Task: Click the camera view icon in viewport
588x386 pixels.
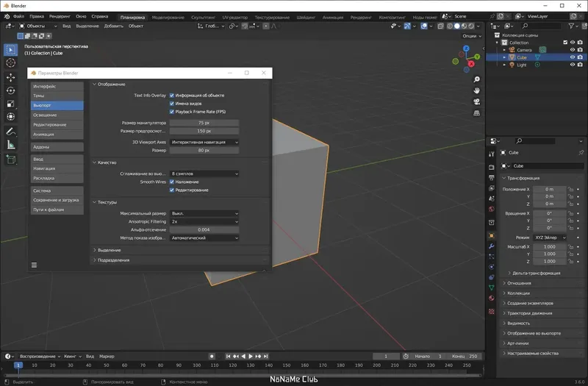Action: pos(476,101)
